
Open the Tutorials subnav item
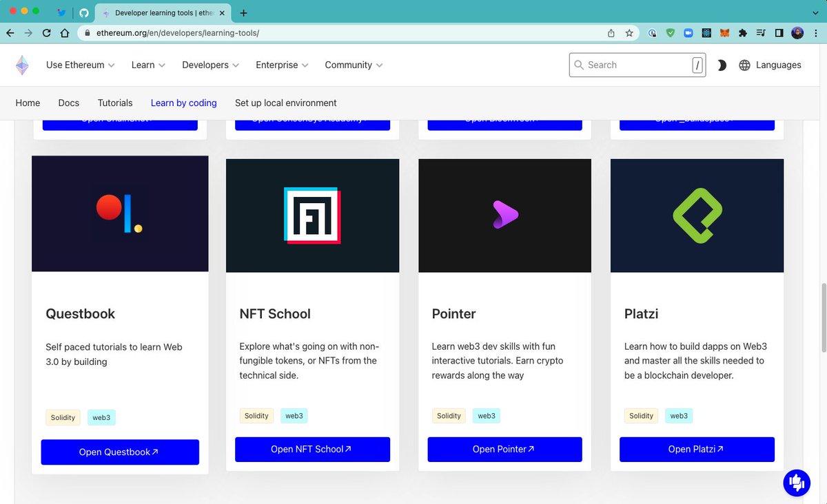115,103
